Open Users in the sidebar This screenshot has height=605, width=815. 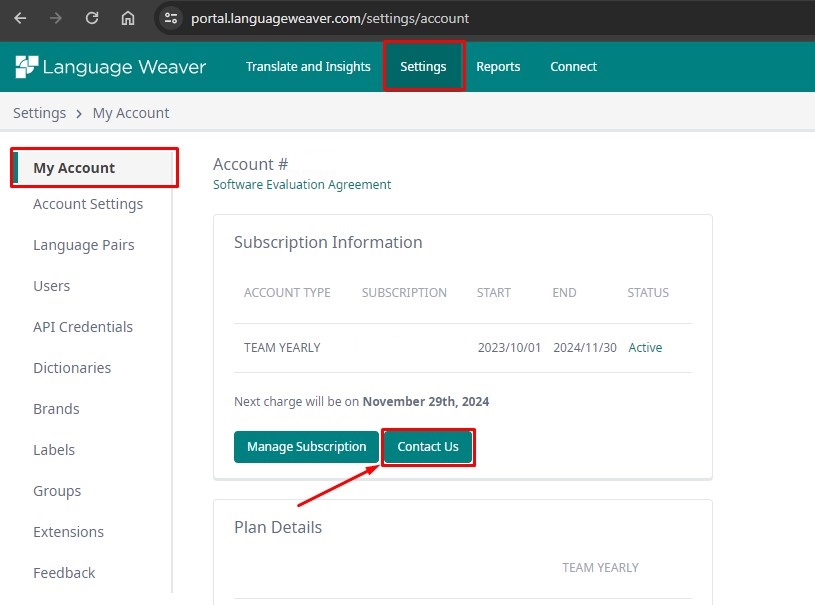(x=51, y=286)
